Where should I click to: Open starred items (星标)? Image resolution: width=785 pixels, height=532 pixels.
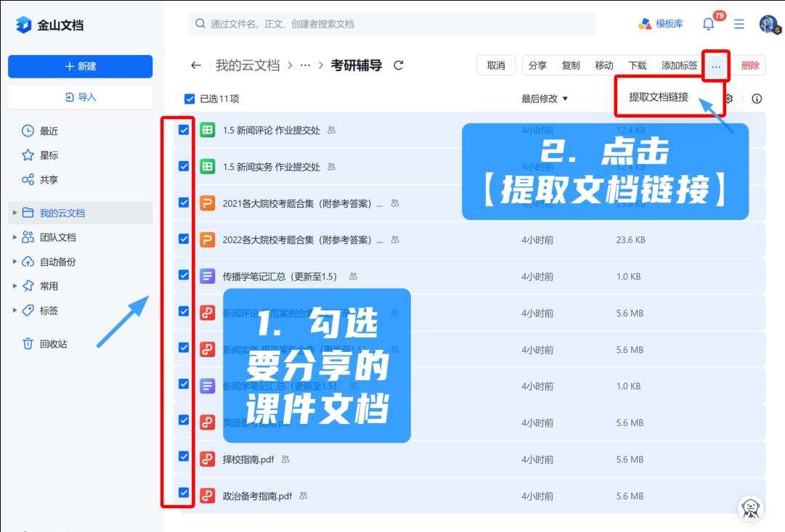(x=49, y=155)
